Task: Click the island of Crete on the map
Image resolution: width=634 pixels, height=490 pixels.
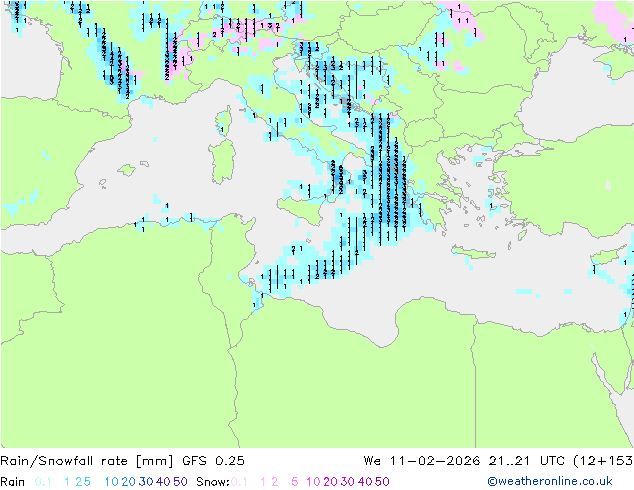Action: (x=473, y=251)
